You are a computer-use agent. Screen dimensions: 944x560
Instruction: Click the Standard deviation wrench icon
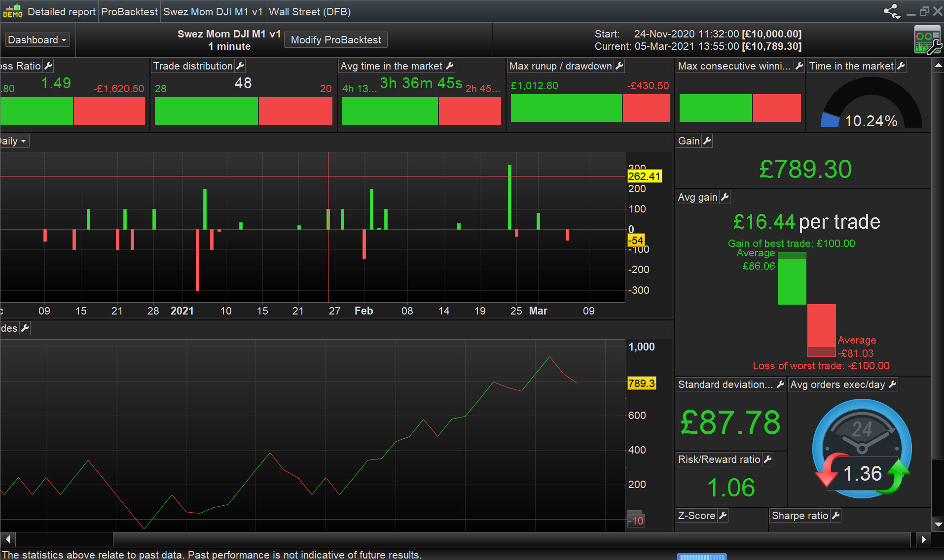point(780,385)
